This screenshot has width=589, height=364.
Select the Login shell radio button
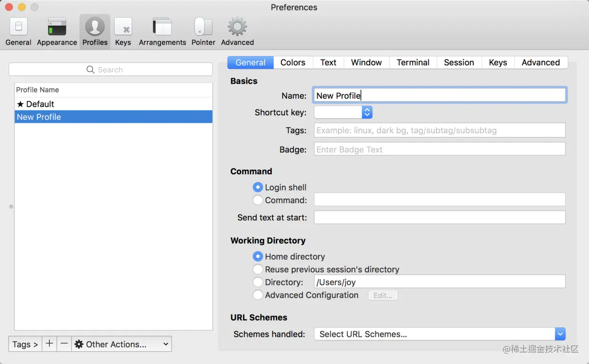pyautogui.click(x=258, y=187)
